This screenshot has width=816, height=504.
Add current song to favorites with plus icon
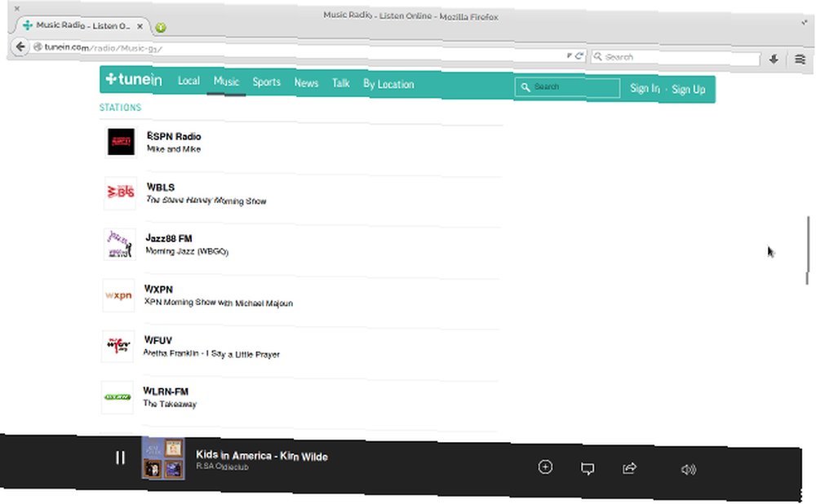tap(545, 467)
